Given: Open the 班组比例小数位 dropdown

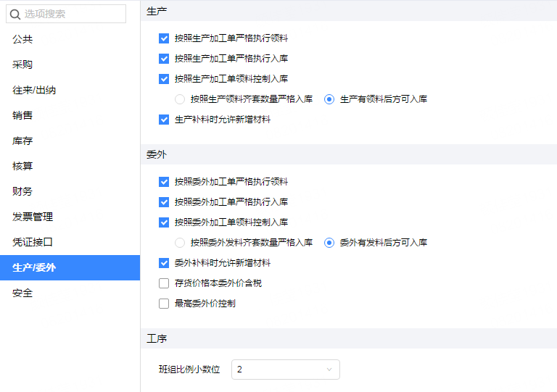Looking at the screenshot, I should pyautogui.click(x=286, y=370).
